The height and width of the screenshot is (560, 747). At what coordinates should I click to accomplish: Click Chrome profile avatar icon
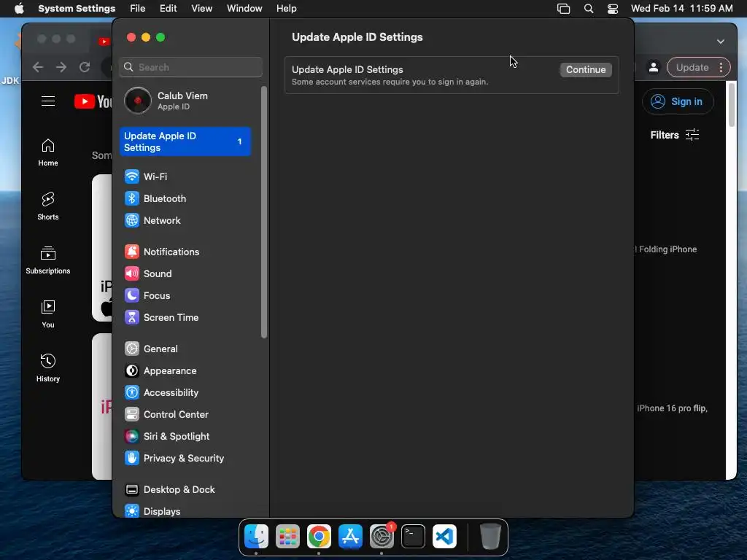tap(654, 68)
